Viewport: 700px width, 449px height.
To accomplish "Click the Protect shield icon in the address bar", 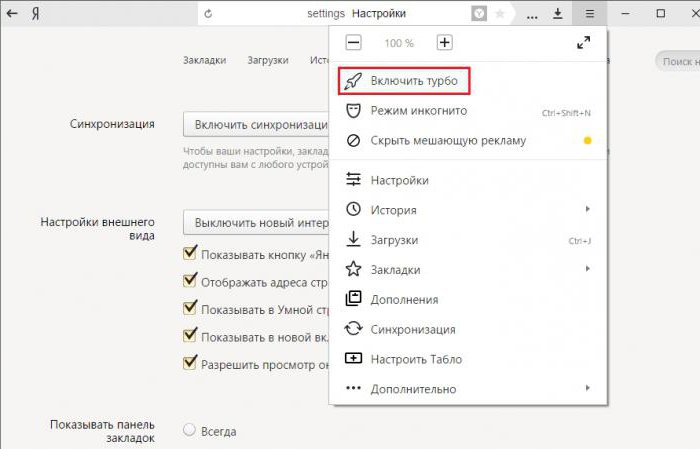I will point(479,14).
